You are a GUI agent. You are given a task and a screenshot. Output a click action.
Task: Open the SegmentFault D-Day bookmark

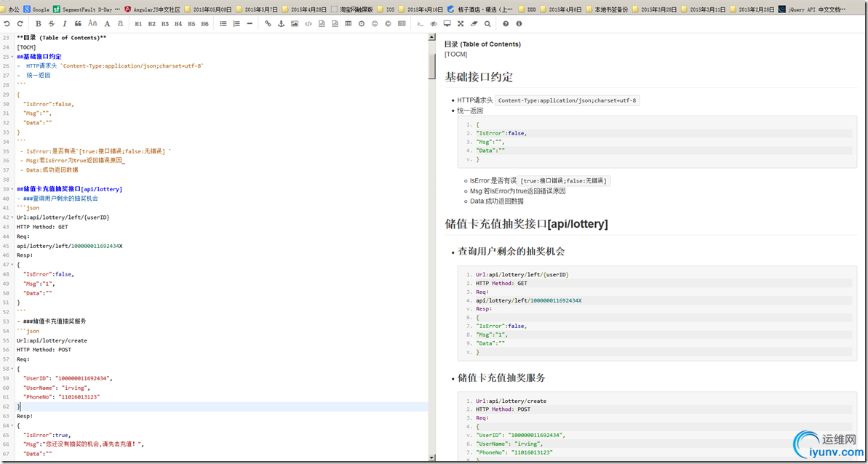[x=86, y=9]
